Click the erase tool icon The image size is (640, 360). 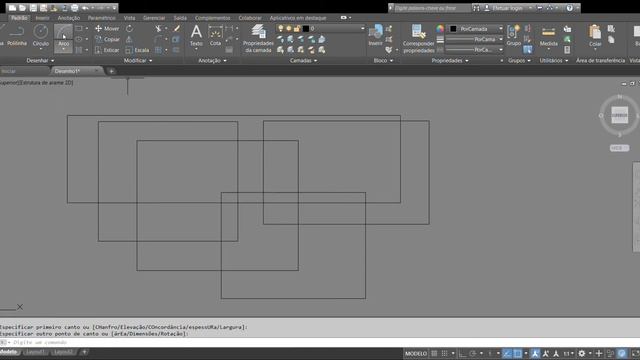click(x=176, y=29)
